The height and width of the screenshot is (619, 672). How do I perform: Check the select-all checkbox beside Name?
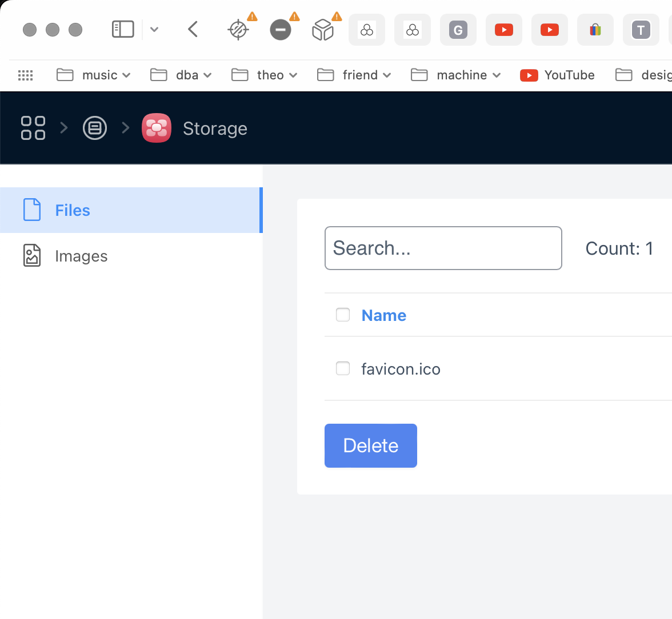(x=343, y=315)
